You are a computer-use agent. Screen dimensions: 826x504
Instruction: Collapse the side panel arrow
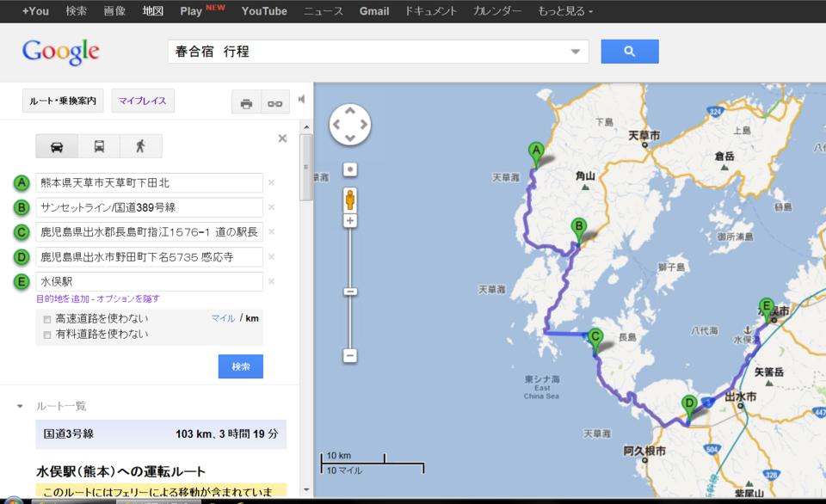pyautogui.click(x=301, y=99)
